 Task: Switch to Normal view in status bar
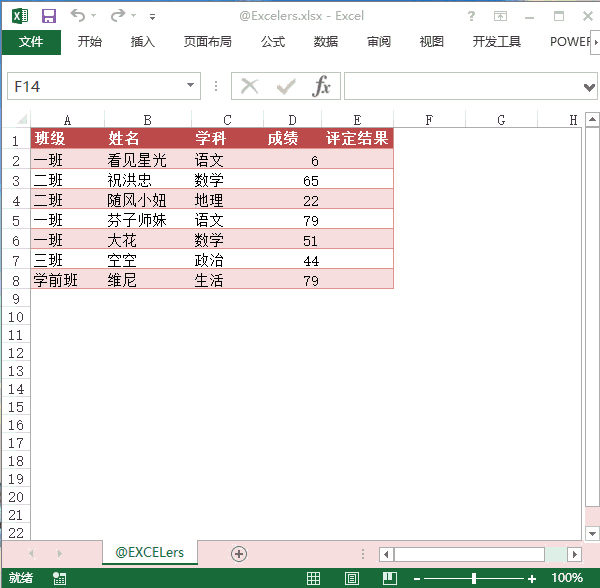click(x=313, y=578)
